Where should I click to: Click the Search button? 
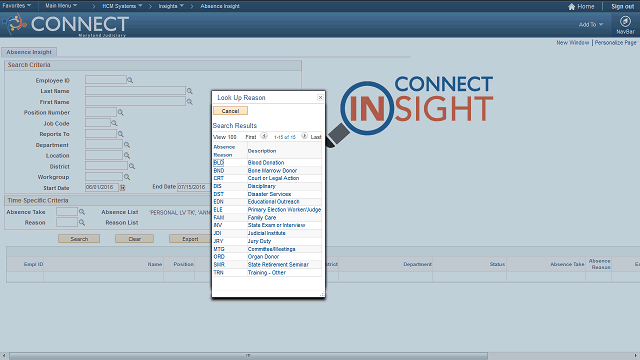[x=79, y=239]
